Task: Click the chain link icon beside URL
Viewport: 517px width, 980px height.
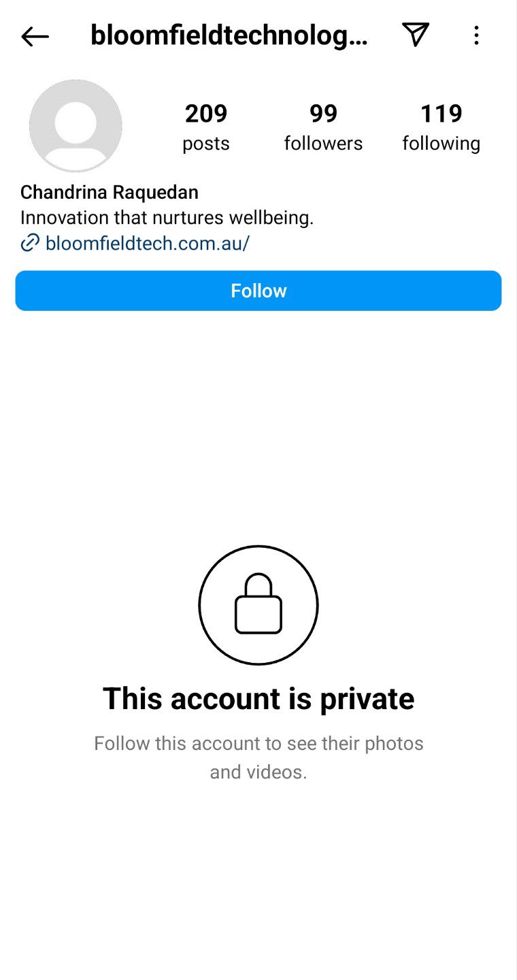Action: coord(30,243)
